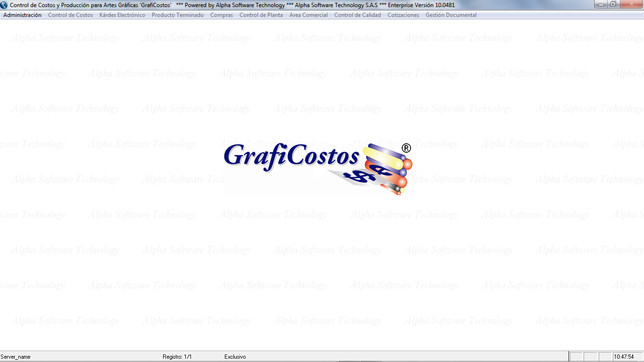
Task: Open the Producto Terminado menu
Action: coord(177,15)
